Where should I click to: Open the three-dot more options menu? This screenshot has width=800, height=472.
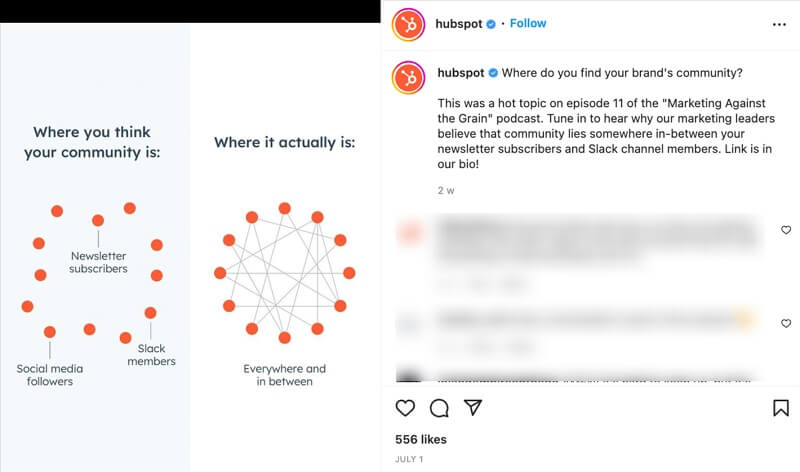coord(779,24)
